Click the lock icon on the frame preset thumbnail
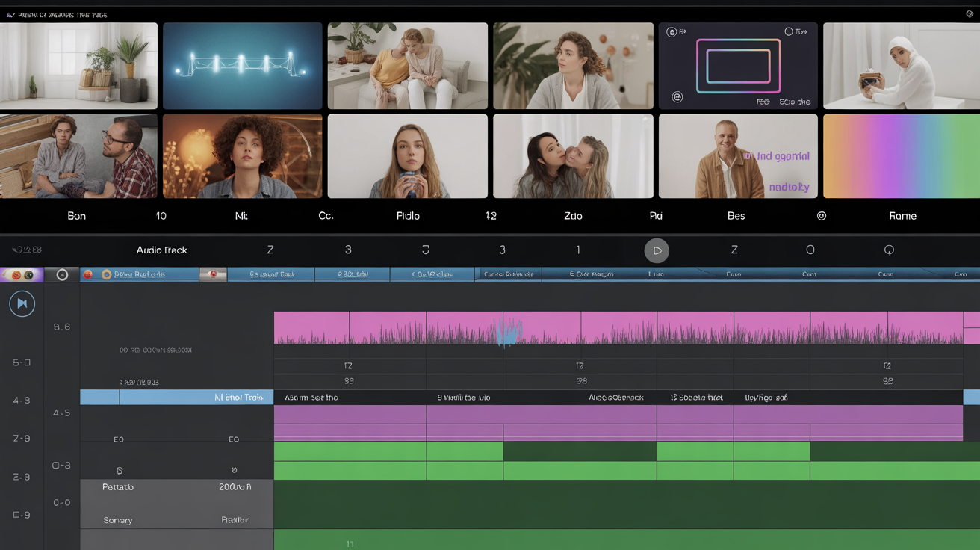 click(672, 32)
